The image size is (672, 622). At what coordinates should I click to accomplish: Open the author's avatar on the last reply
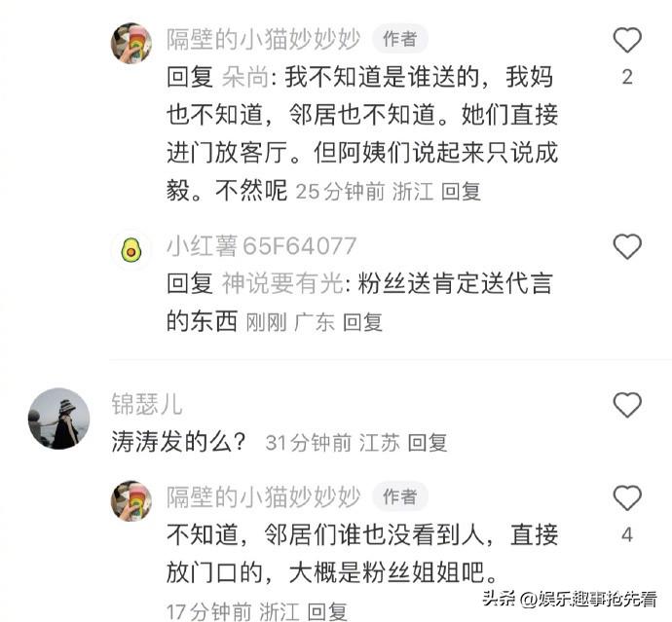(x=131, y=500)
